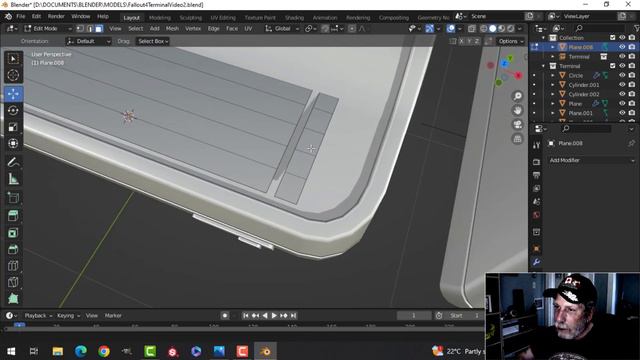Switch to wireframe viewport shading
Screen dimensions: 640x360
click(x=484, y=29)
